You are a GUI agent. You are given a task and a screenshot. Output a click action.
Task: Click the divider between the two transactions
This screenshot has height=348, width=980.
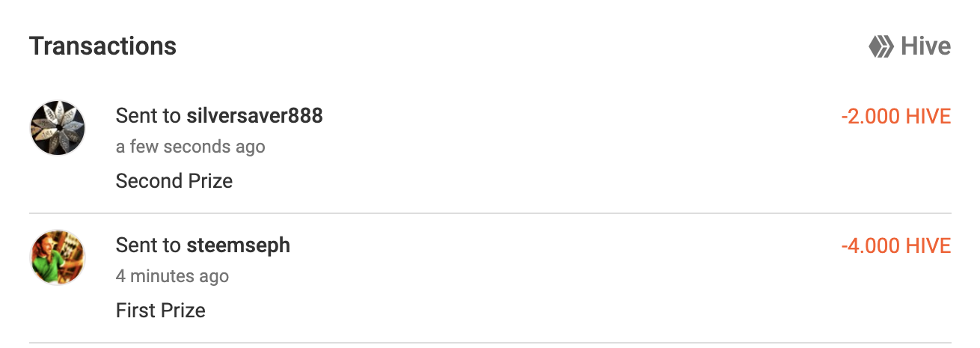[490, 213]
